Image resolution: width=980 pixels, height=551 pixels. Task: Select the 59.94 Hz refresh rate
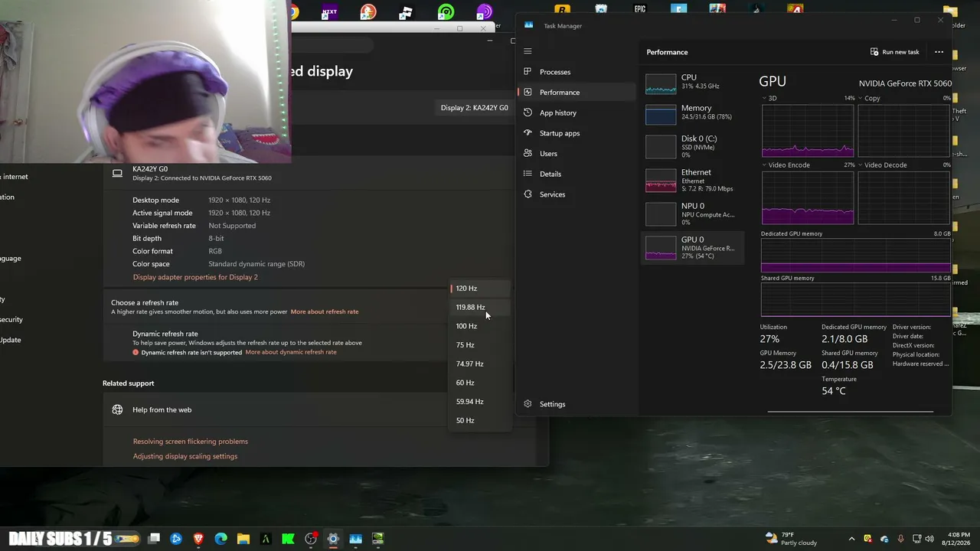480,401
